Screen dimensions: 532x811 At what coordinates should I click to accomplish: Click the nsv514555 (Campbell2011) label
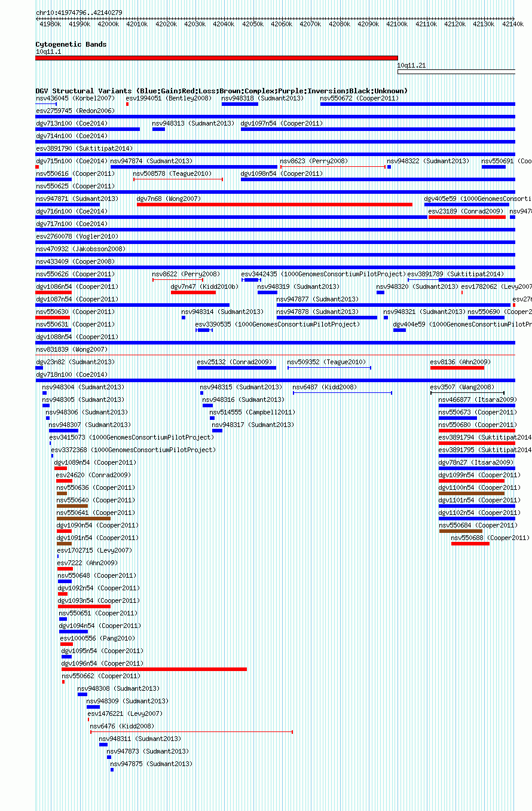click(252, 412)
